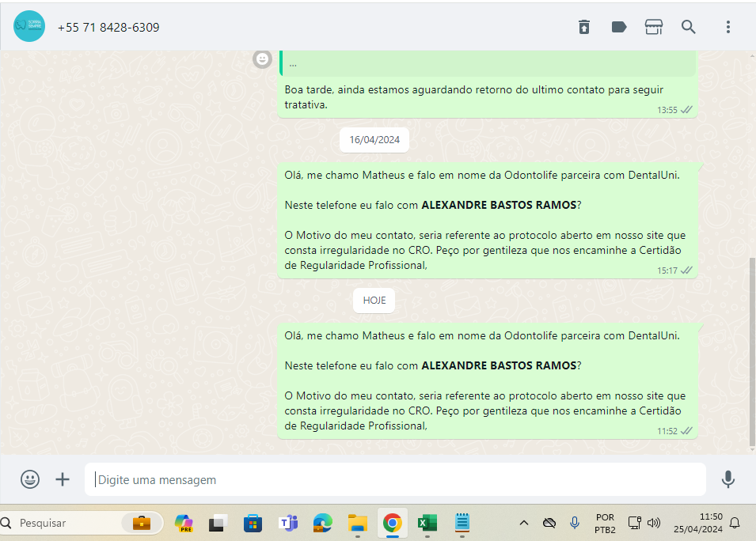
Task: Open contact info for +55 71 8428-6309
Action: click(x=108, y=28)
